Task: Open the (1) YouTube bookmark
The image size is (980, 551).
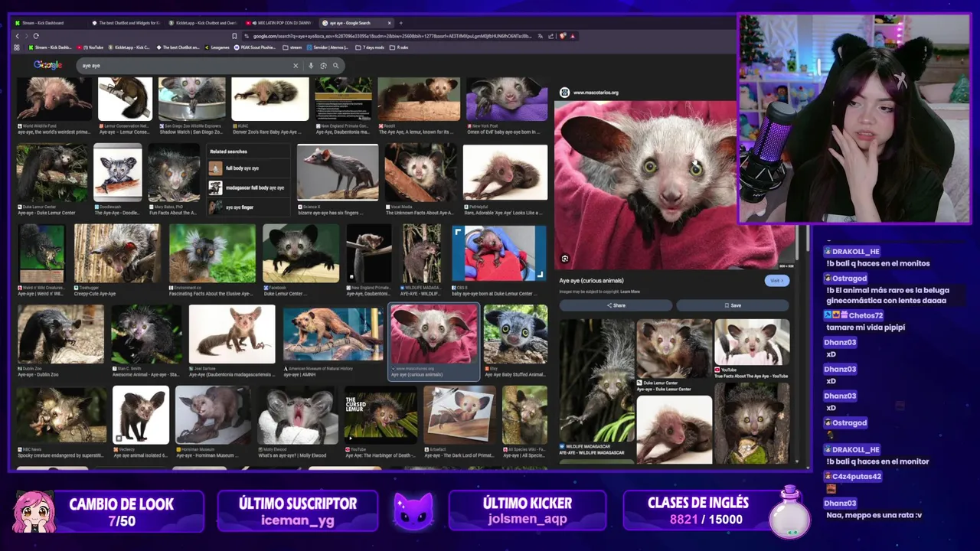Action: (91, 47)
